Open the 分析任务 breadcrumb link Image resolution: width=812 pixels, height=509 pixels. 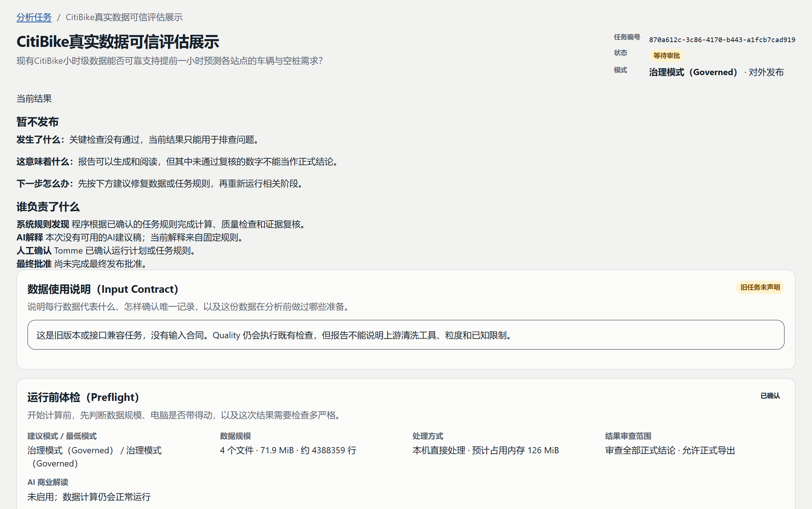(34, 17)
